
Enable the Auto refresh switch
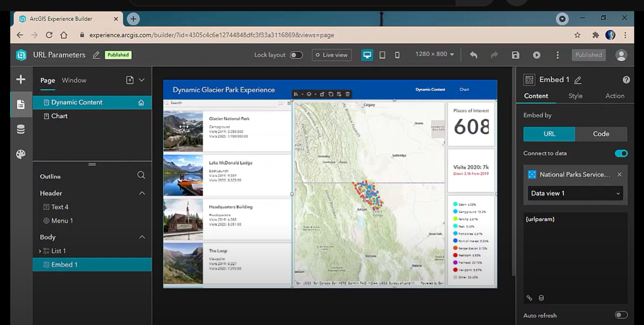[x=621, y=315]
